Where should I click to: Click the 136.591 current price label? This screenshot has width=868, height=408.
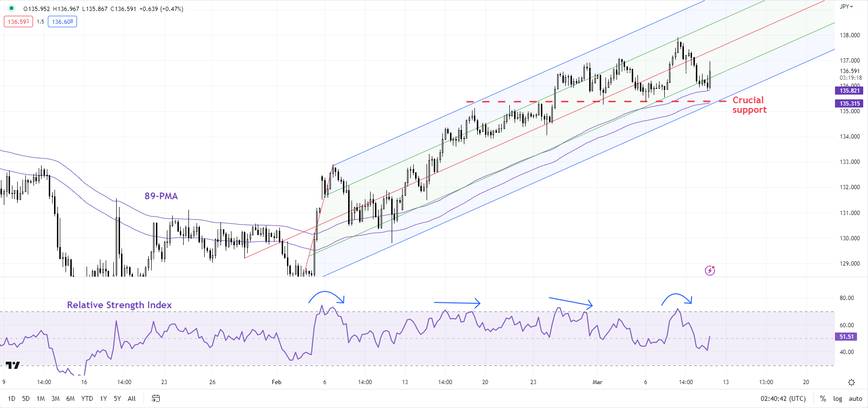coord(850,71)
